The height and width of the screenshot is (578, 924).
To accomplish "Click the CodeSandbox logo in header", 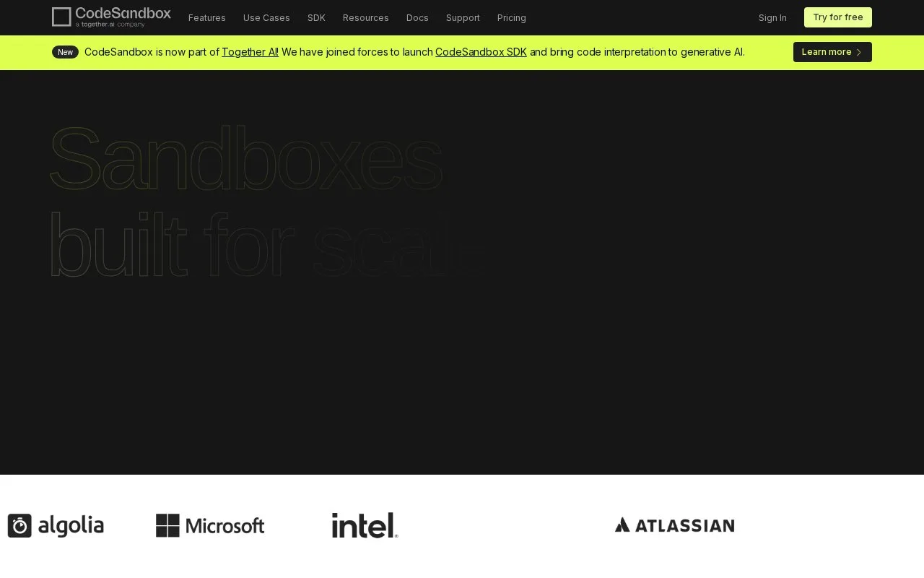I will [111, 17].
